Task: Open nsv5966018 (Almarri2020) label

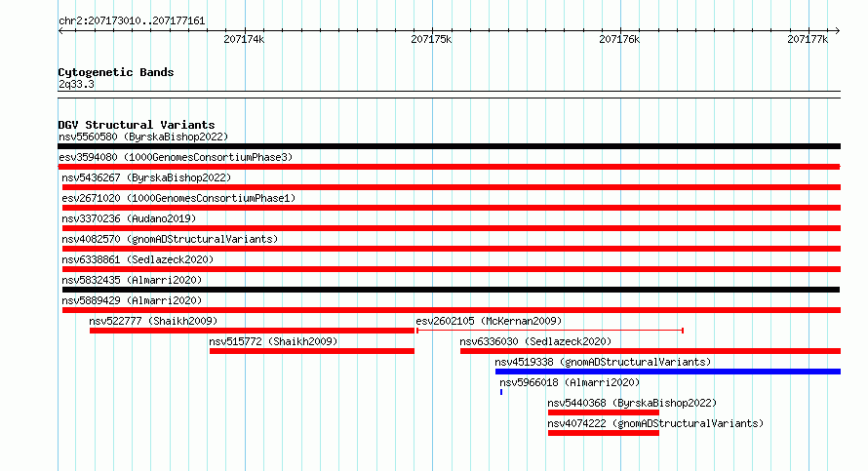Action: point(570,382)
